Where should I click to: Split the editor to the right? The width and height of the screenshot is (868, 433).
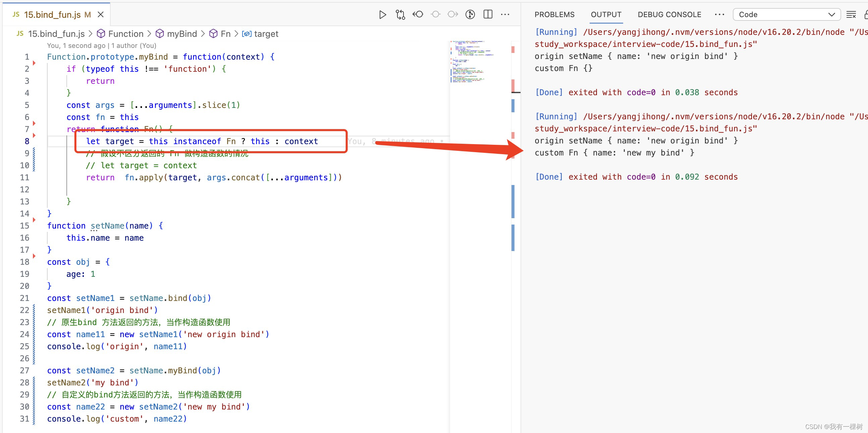point(488,14)
